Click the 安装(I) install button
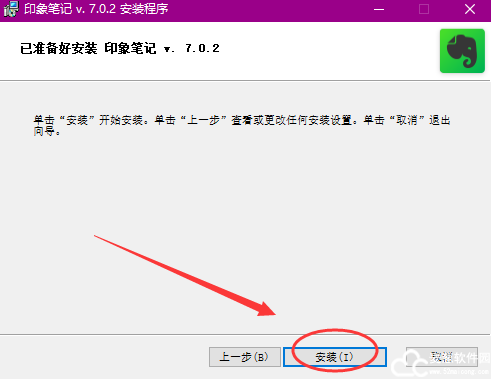The height and width of the screenshot is (379, 491). (335, 357)
